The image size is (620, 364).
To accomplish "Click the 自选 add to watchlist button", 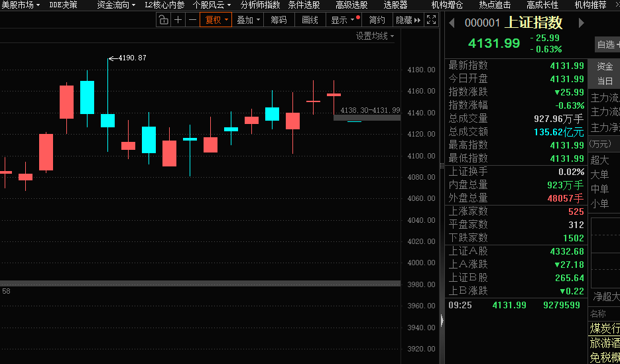I will pos(607,44).
